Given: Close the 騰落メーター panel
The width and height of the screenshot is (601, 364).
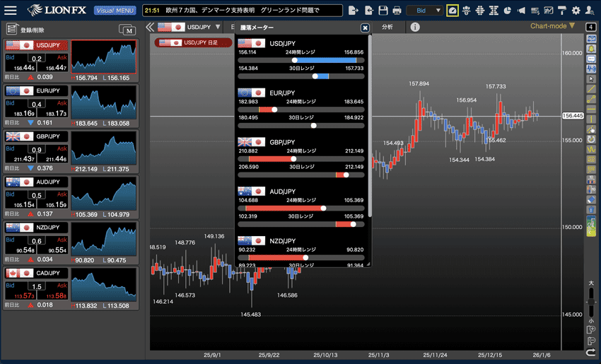Looking at the screenshot, I should point(365,28).
